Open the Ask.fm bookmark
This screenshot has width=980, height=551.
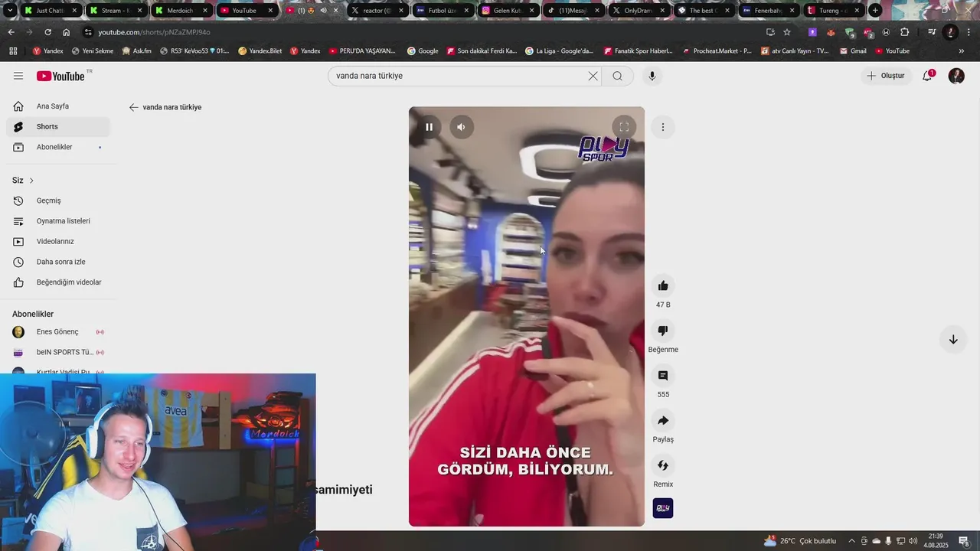[136, 51]
